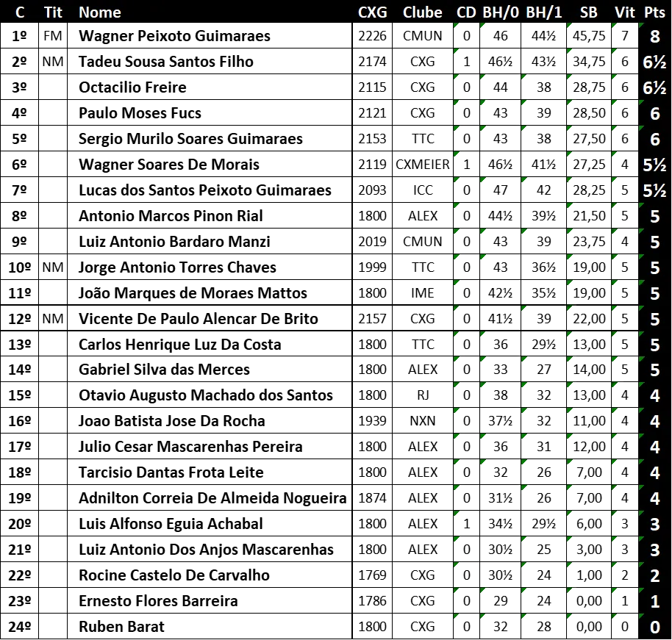Select the points cell showing 1
672x640 pixels.
[x=654, y=602]
